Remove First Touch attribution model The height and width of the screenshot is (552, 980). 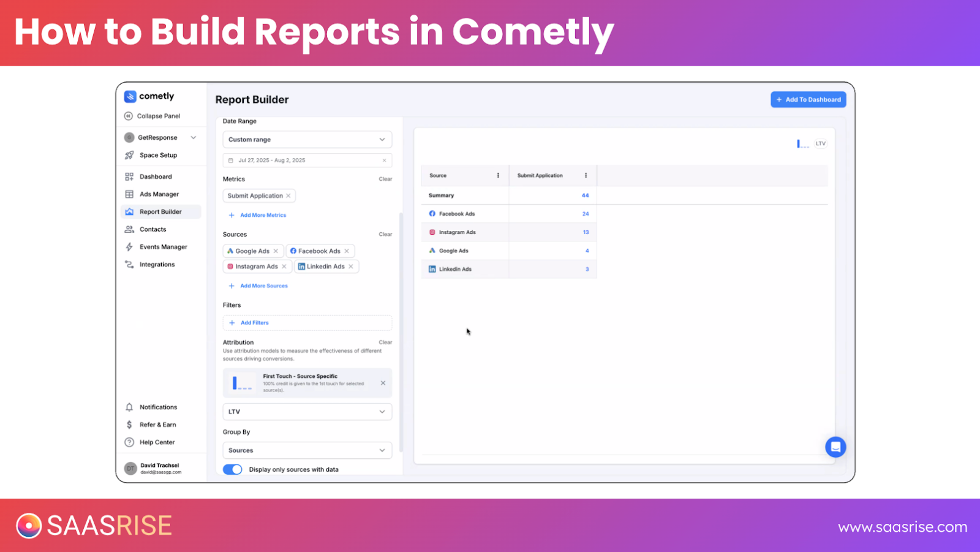[x=383, y=383]
